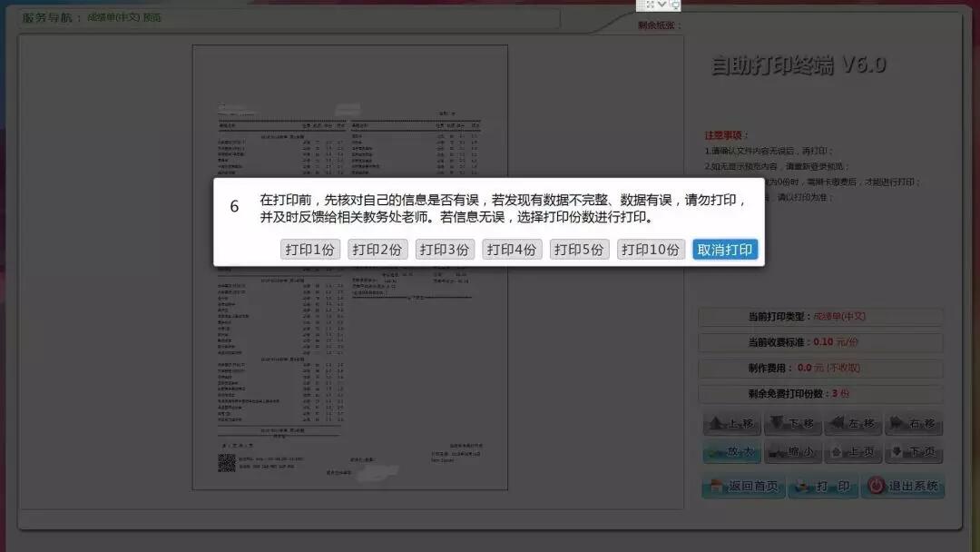This screenshot has height=552, width=980.
Task: Choose 打印1份 in the dialog
Action: click(310, 250)
